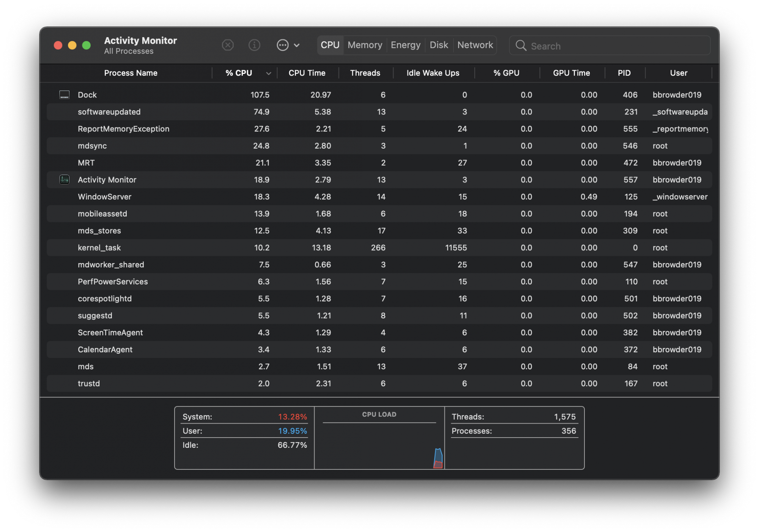Sort by % CPU column header

(x=239, y=73)
